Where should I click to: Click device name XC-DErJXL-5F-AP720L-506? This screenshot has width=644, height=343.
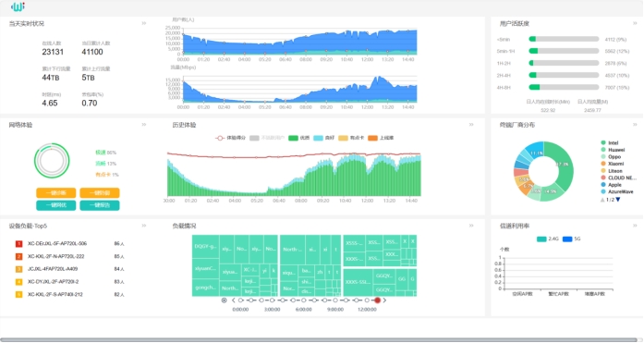point(57,243)
